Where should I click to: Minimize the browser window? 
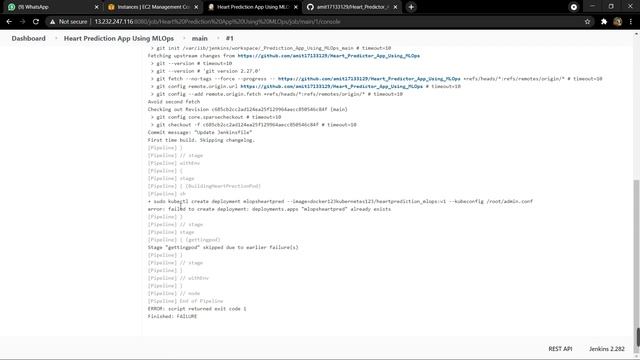pos(592,7)
